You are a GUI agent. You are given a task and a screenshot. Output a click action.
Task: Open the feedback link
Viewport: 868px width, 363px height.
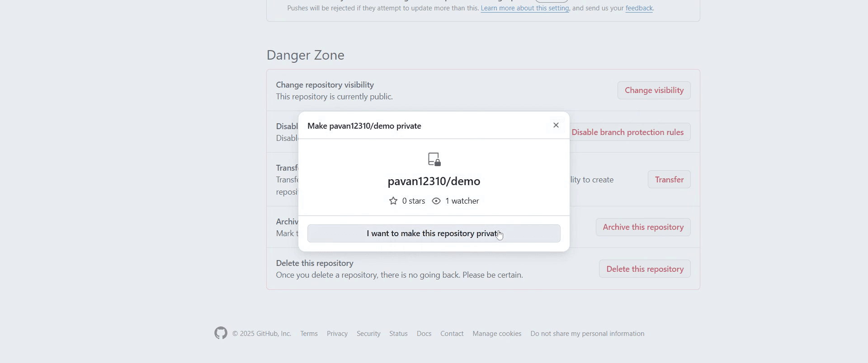[x=639, y=8]
